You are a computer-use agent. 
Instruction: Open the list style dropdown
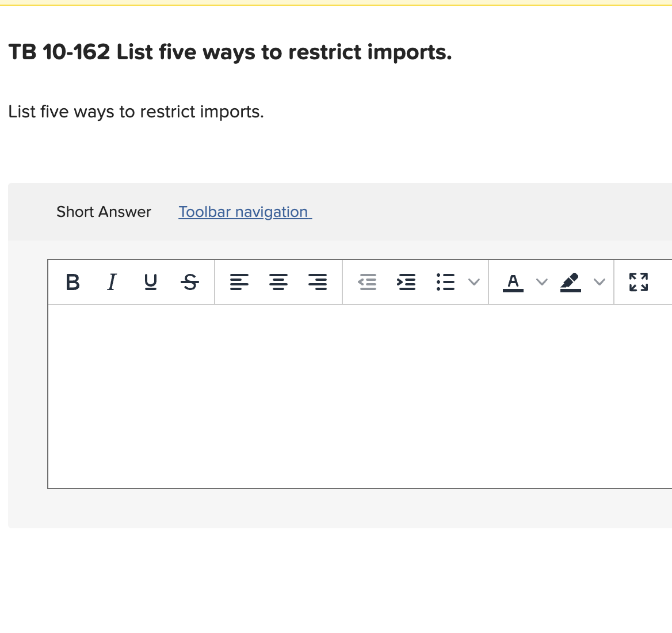474,282
